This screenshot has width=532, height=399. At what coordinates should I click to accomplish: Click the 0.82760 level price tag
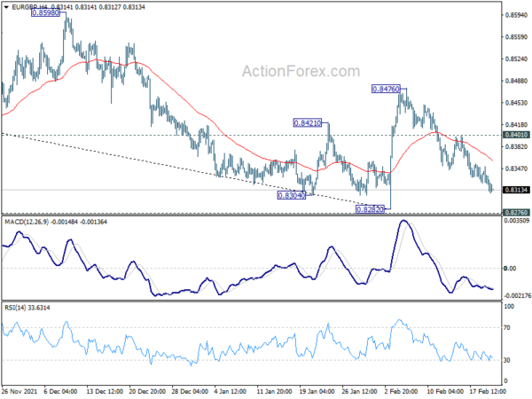pos(516,213)
